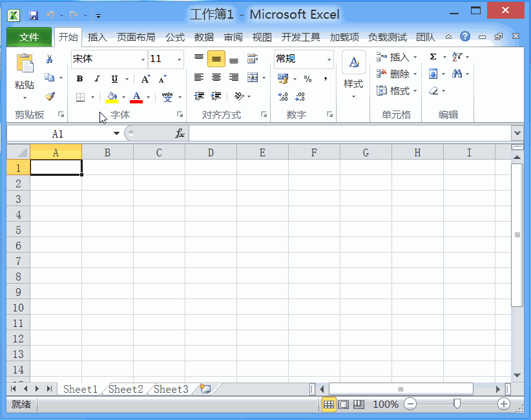Click the Insert Function fx button

pos(180,133)
